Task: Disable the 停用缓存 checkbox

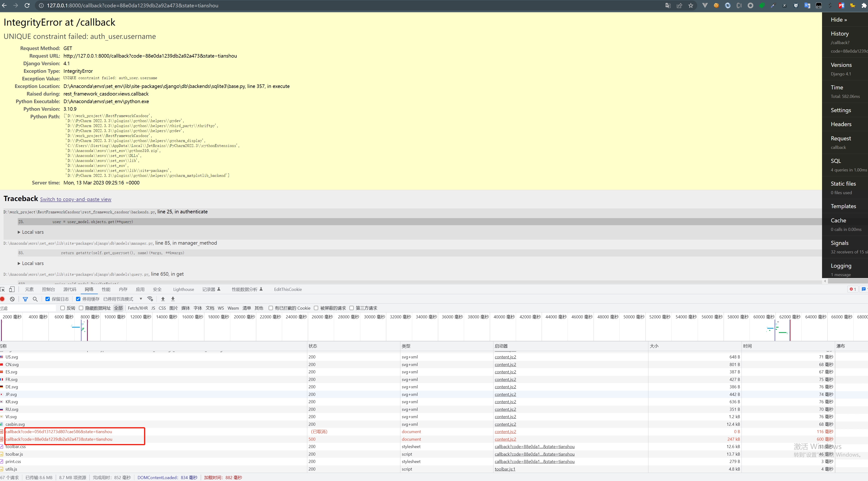Action: 78,299
